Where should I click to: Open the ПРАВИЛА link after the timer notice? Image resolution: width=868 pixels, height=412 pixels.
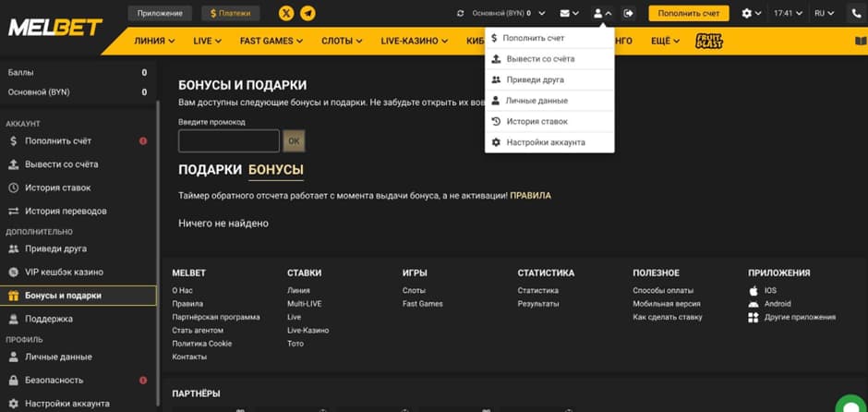click(530, 196)
